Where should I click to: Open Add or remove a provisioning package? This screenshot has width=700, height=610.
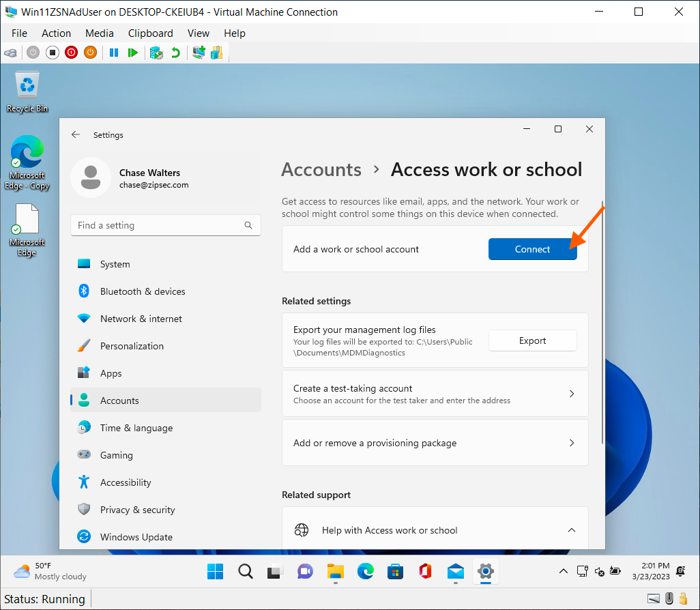[435, 443]
